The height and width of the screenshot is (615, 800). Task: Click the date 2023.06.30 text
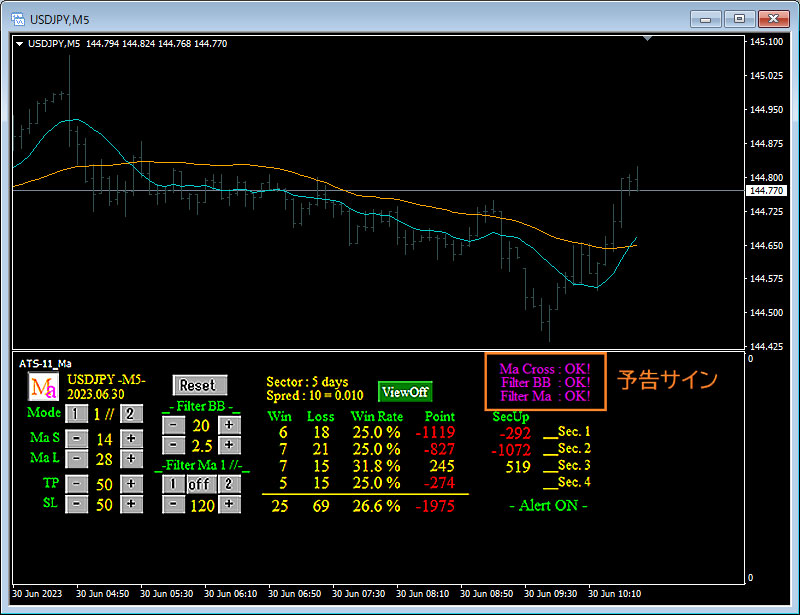(x=96, y=395)
